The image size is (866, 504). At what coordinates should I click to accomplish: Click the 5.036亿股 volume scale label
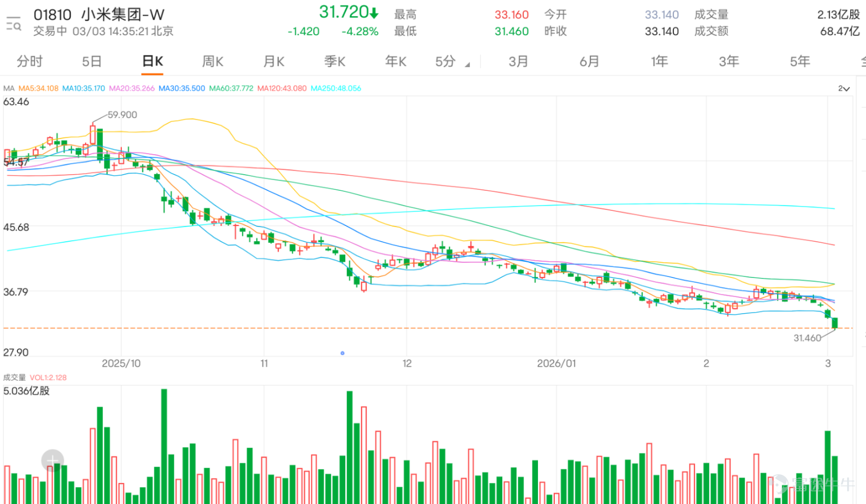[x=27, y=390]
